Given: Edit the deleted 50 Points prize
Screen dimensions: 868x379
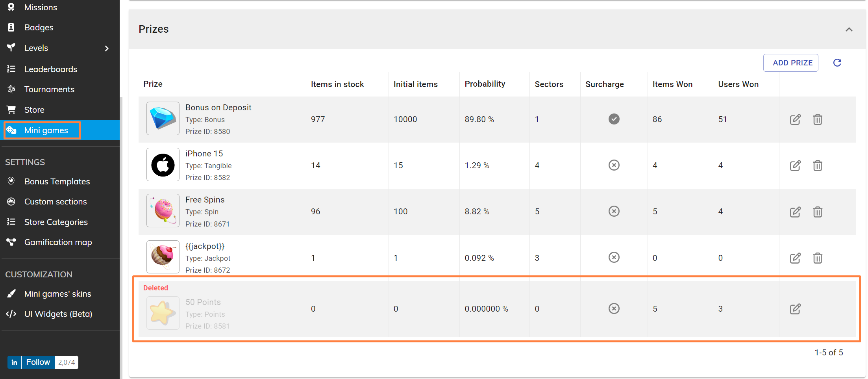Looking at the screenshot, I should click(x=795, y=309).
